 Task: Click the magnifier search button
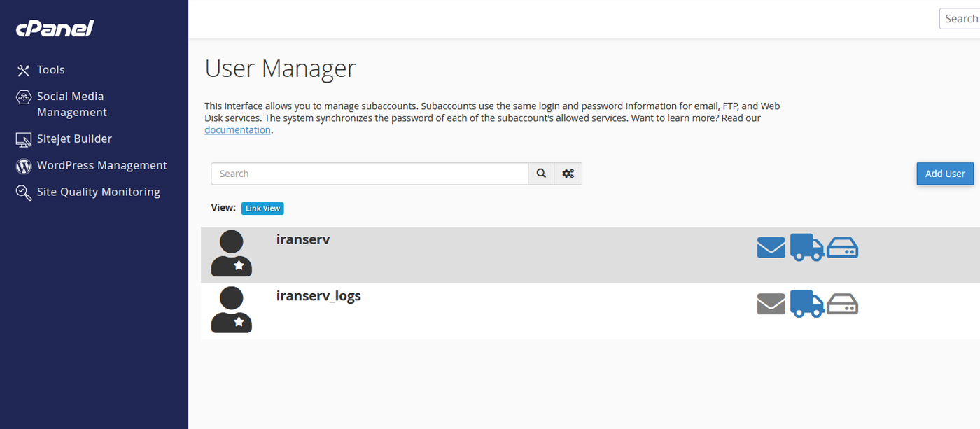(541, 174)
